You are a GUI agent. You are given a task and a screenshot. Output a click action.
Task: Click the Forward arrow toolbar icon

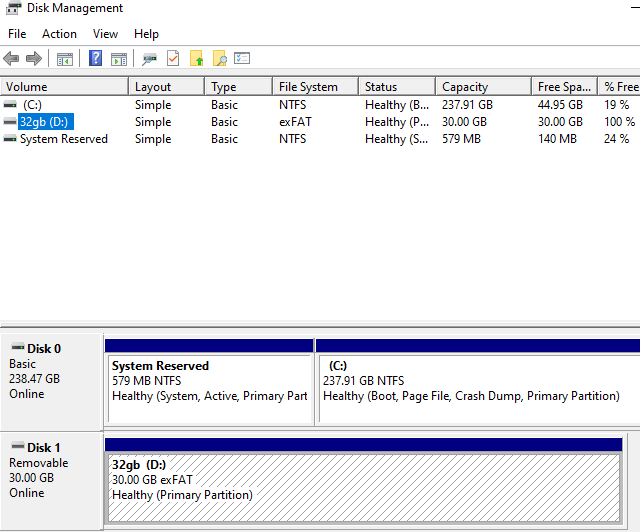point(34,58)
